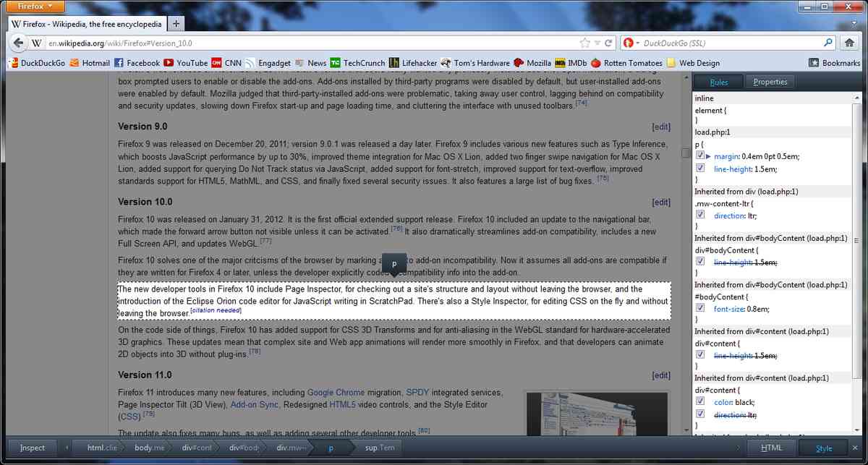Select the Firefox - Wikipedia browser tab

[86, 23]
